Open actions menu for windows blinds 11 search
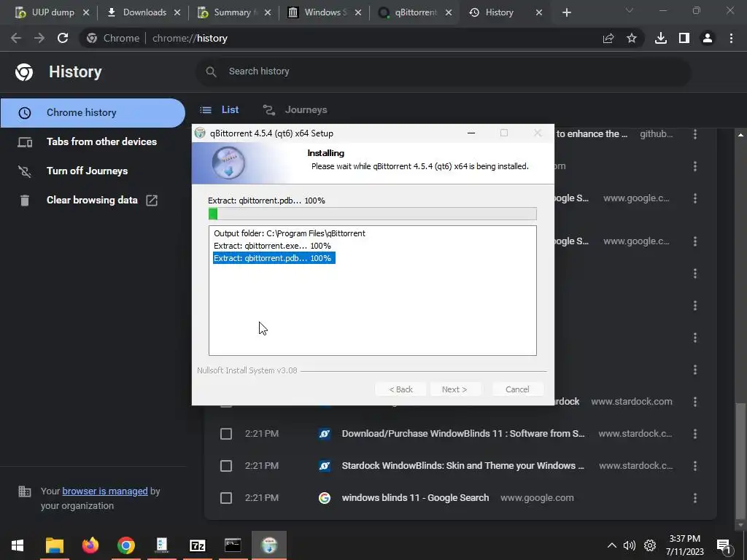The width and height of the screenshot is (747, 560). click(x=695, y=498)
